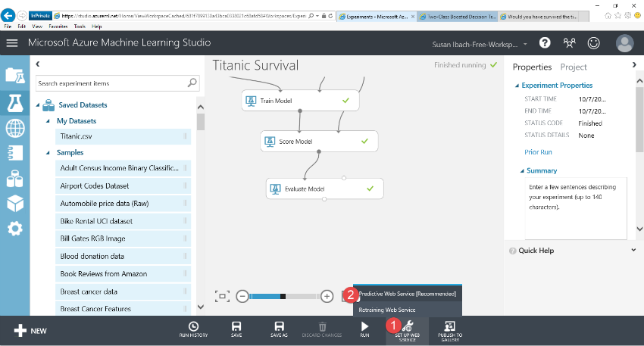The height and width of the screenshot is (346, 644).
Task: Click the Save As button
Action: pos(279,329)
